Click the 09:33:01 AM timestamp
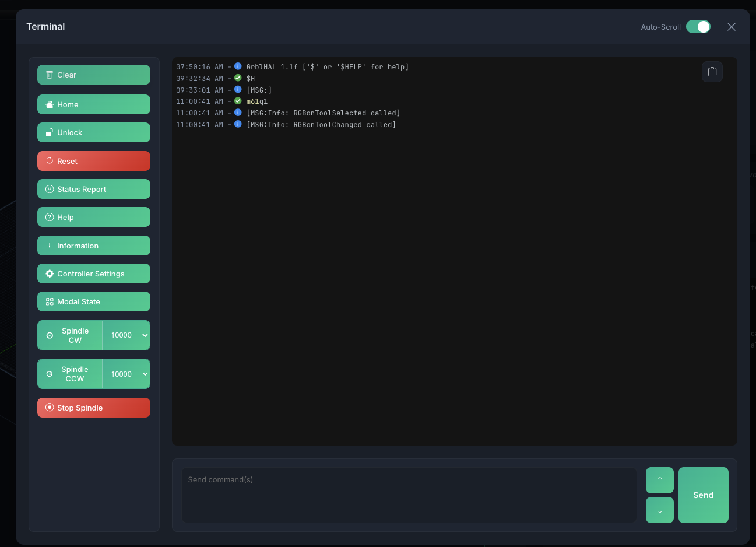The width and height of the screenshot is (756, 547). 199,90
